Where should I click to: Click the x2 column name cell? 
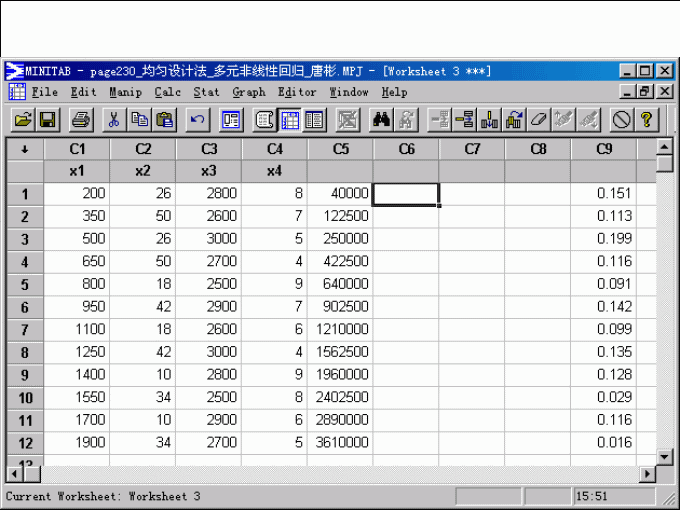[x=143, y=171]
